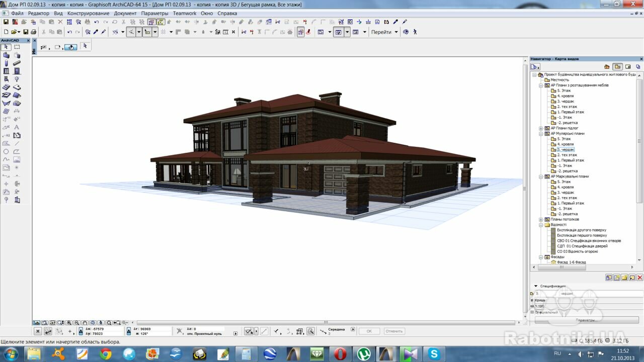The image size is (644, 362).
Task: Switch Navigator to Project Map
Action: click(x=607, y=66)
